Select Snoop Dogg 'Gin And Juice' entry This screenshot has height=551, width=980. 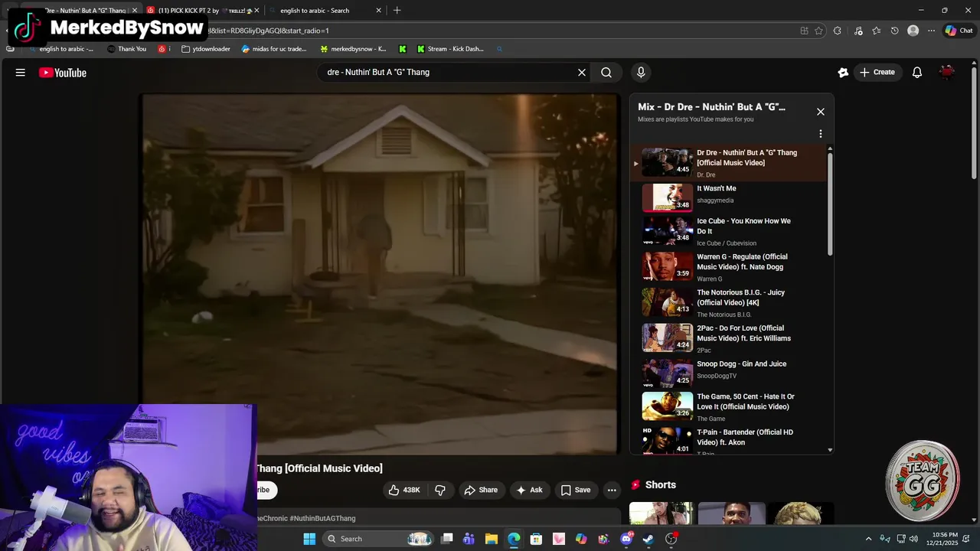tap(730, 373)
